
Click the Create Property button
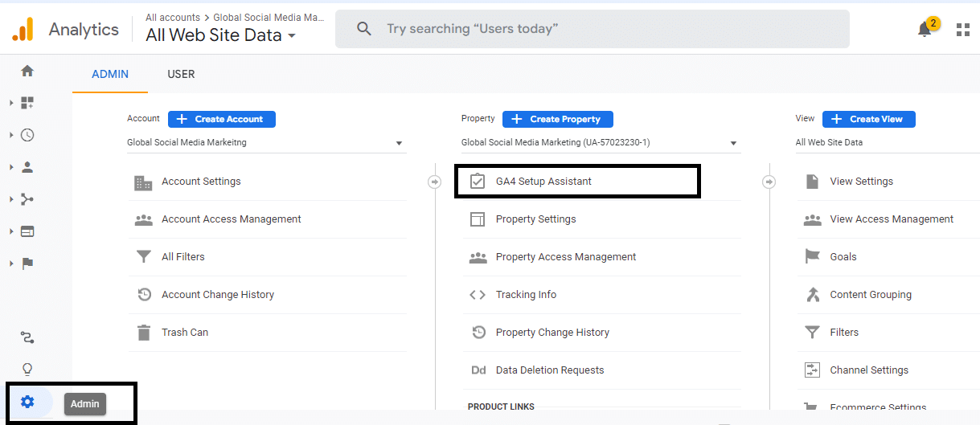tap(558, 119)
